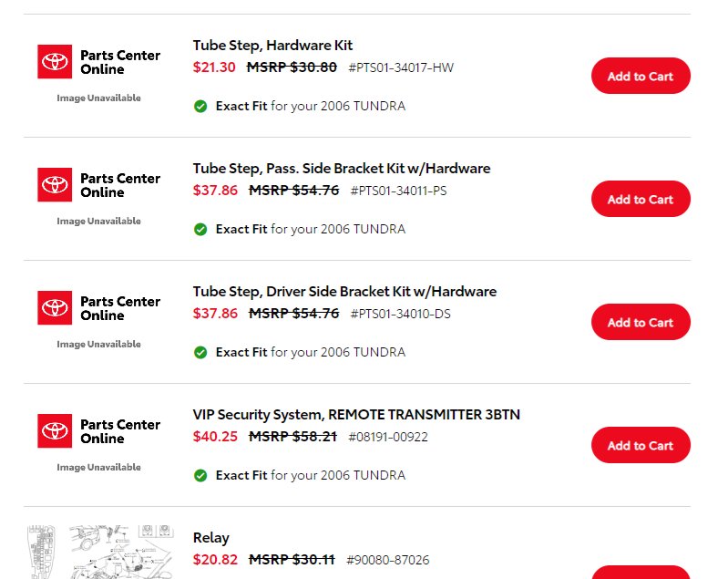
Task: Click the Toyota logo beside Pass. Side Bracket Kit
Action: click(x=55, y=185)
